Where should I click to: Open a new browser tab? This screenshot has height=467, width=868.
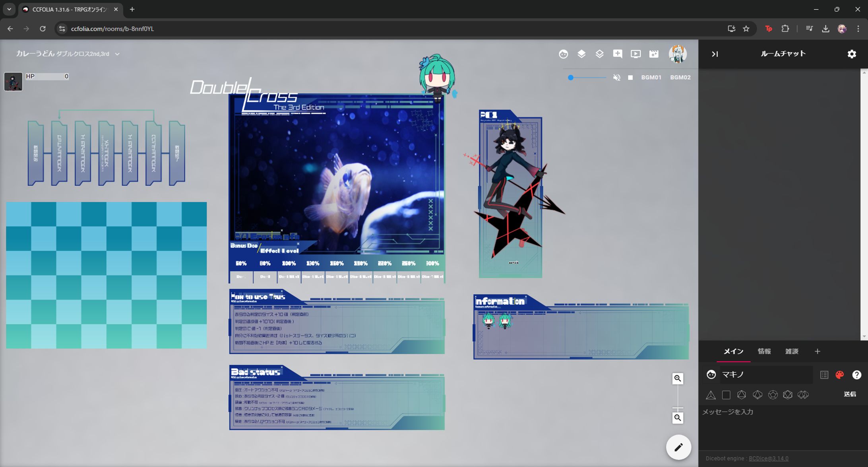132,9
